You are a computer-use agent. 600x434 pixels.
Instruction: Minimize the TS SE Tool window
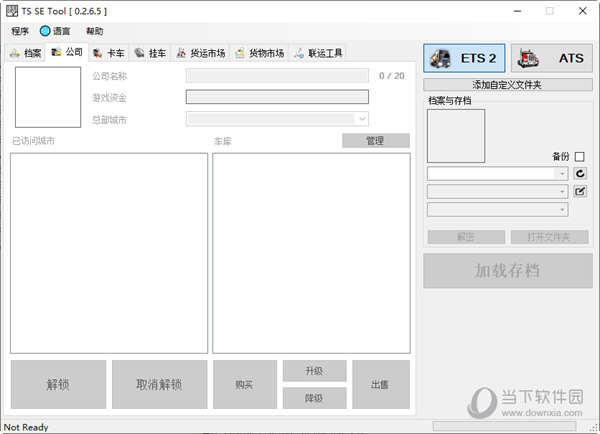[517, 11]
